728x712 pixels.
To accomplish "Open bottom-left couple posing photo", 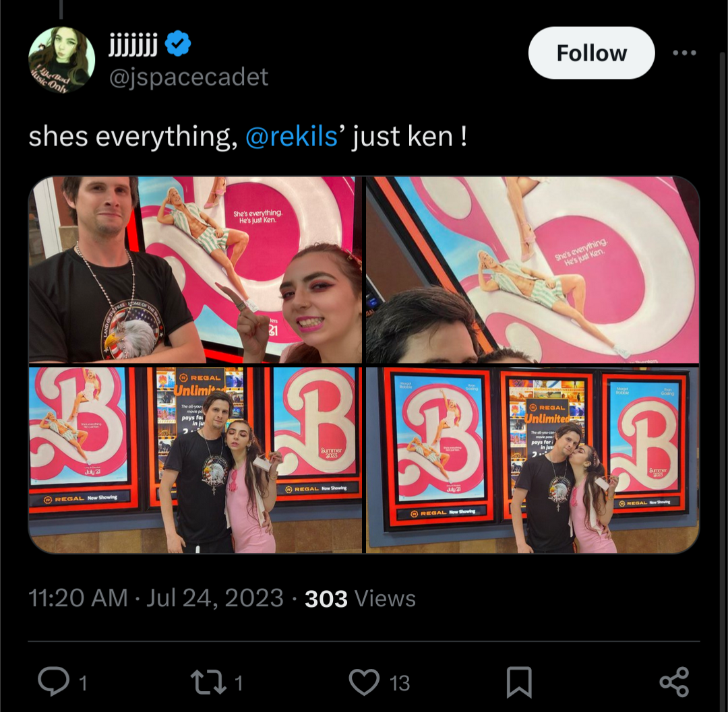I will (x=195, y=460).
